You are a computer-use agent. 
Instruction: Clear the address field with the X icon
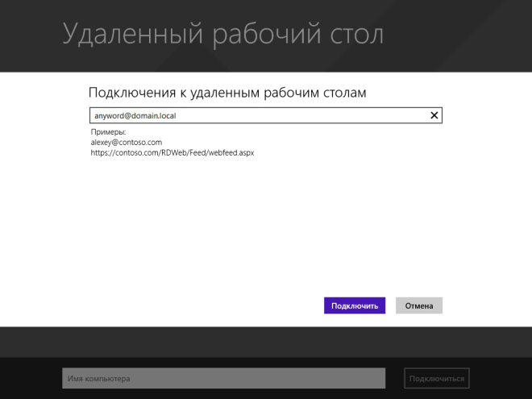tap(434, 116)
